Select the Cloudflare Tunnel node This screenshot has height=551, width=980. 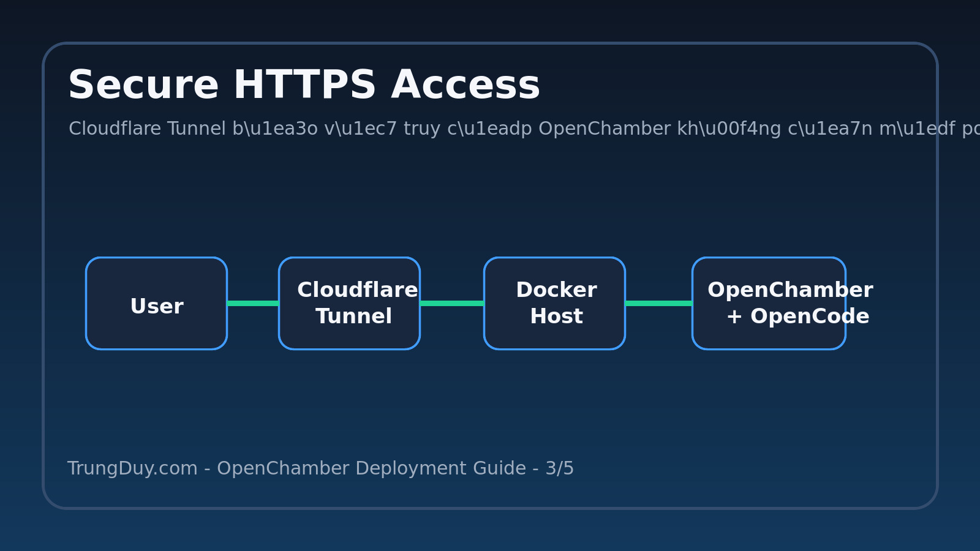[349, 304]
